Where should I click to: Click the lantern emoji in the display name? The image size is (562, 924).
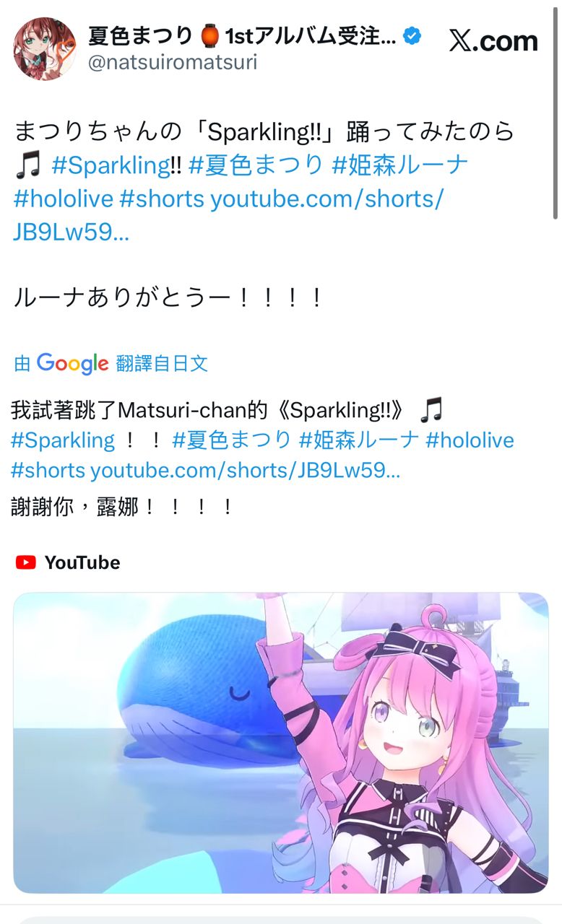pyautogui.click(x=210, y=35)
